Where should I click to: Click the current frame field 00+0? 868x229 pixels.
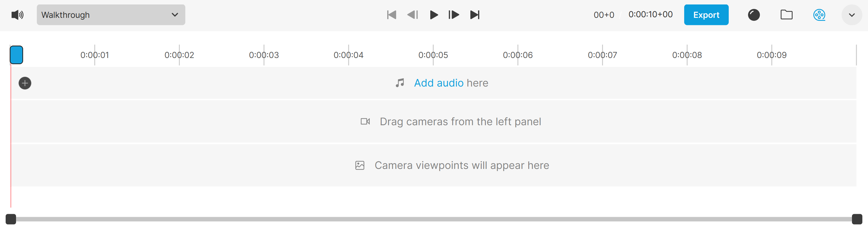point(604,15)
